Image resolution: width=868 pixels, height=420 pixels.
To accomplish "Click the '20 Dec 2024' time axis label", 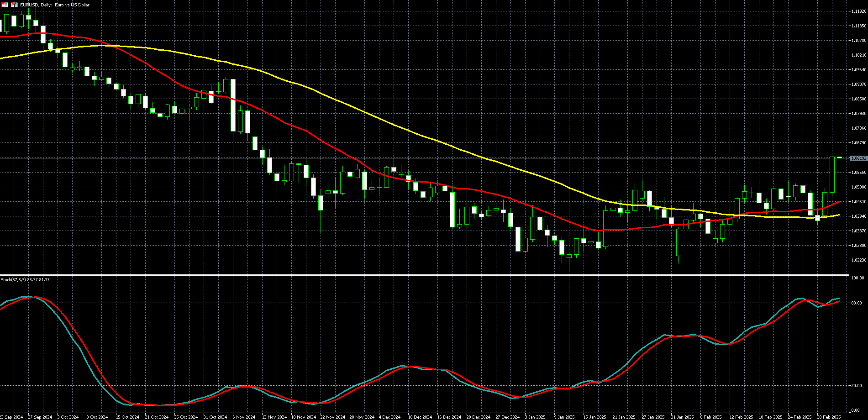I will point(479,417).
